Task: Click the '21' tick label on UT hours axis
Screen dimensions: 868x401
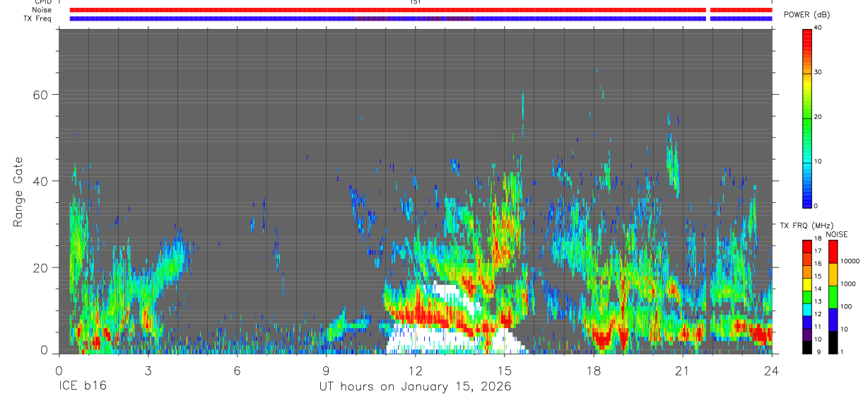Action: click(682, 370)
